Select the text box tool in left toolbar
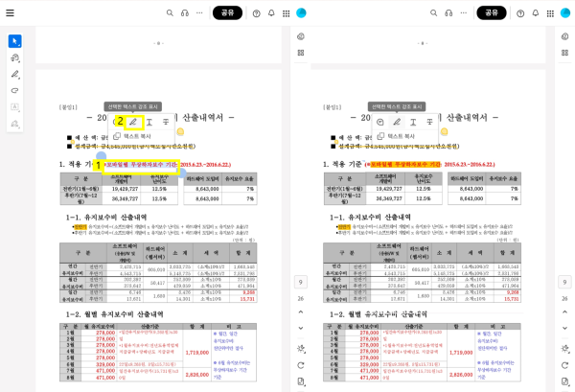Screen dimensions: 575x392 14,107
